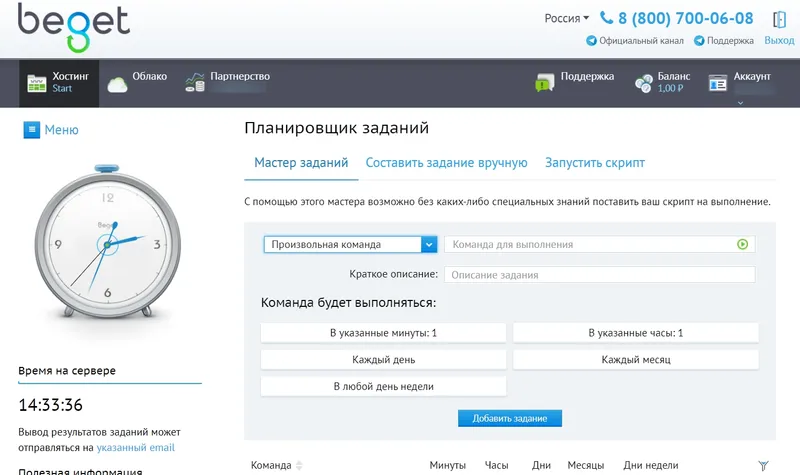Focus the Описание задания field

tap(599, 274)
